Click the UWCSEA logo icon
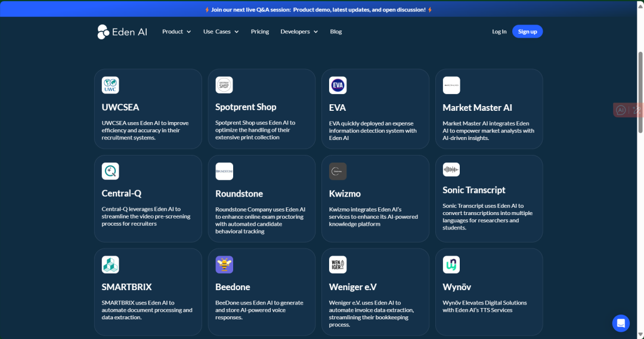The image size is (644, 339). pos(110,85)
